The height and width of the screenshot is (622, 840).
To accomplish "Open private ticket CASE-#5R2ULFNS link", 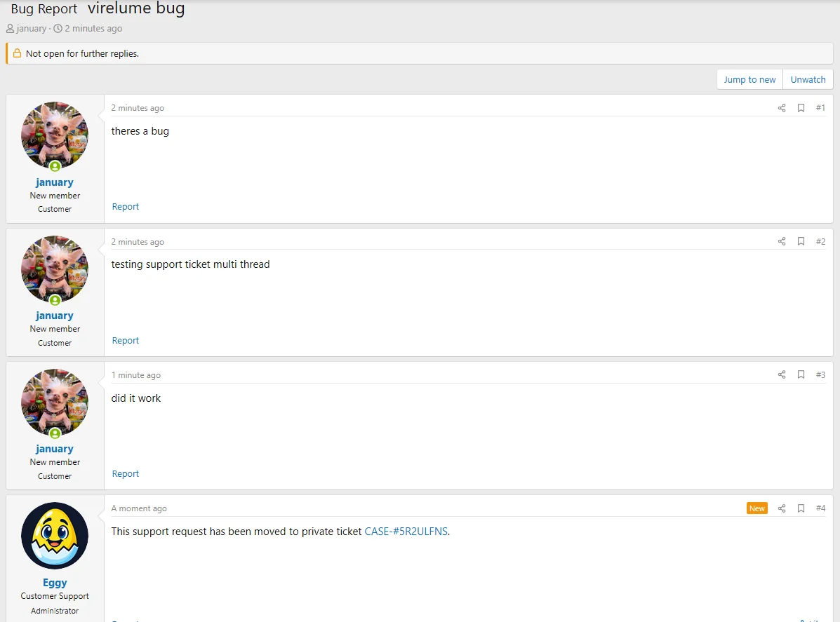I will pyautogui.click(x=406, y=532).
